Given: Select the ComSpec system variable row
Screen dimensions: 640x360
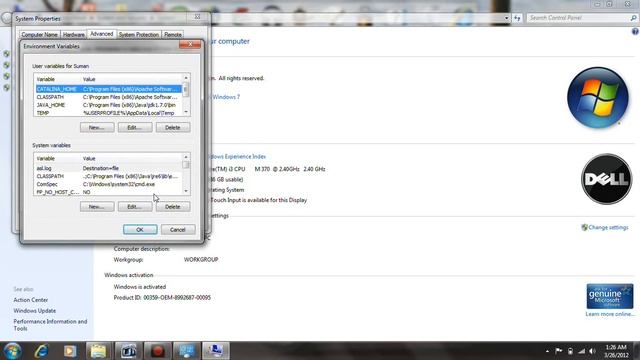Looking at the screenshot, I should pyautogui.click(x=108, y=184).
